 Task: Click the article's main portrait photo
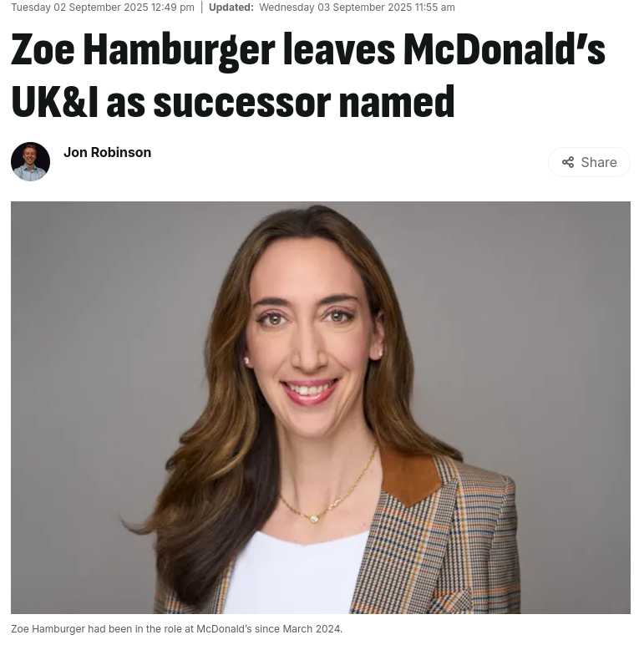(321, 407)
